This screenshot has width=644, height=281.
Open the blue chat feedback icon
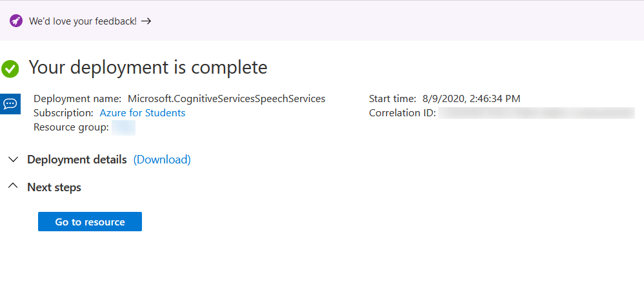pos(10,103)
